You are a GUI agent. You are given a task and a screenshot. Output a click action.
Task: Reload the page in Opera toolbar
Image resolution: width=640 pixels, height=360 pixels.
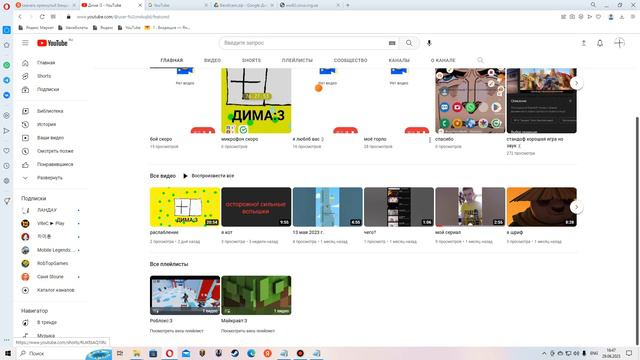pos(42,17)
